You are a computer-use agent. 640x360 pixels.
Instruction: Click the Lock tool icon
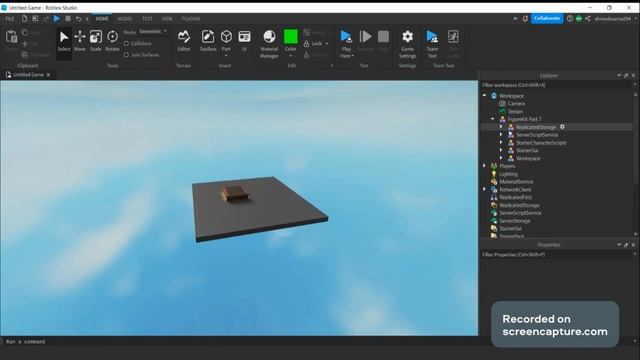[x=307, y=43]
